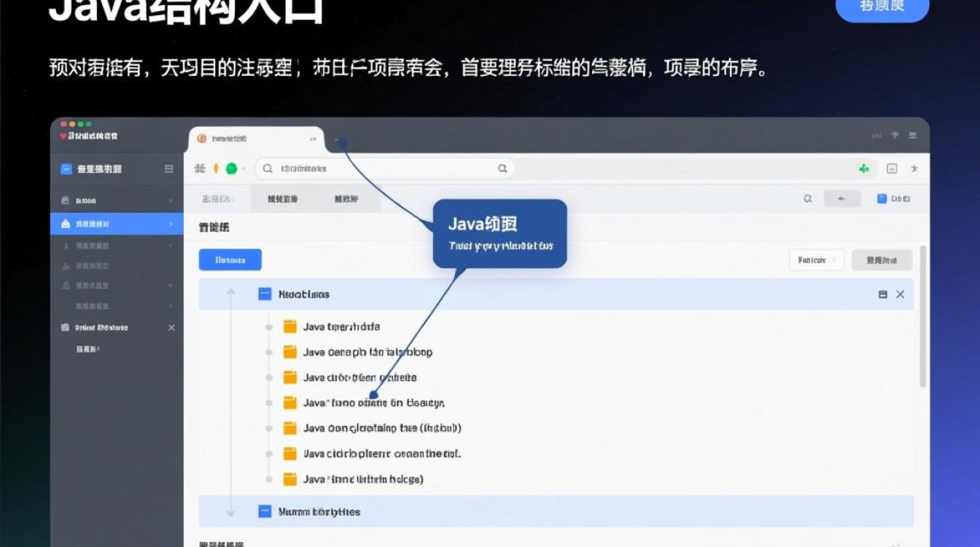The width and height of the screenshot is (980, 547).
Task: Click the blue primary button above the tree list
Action: [x=231, y=260]
